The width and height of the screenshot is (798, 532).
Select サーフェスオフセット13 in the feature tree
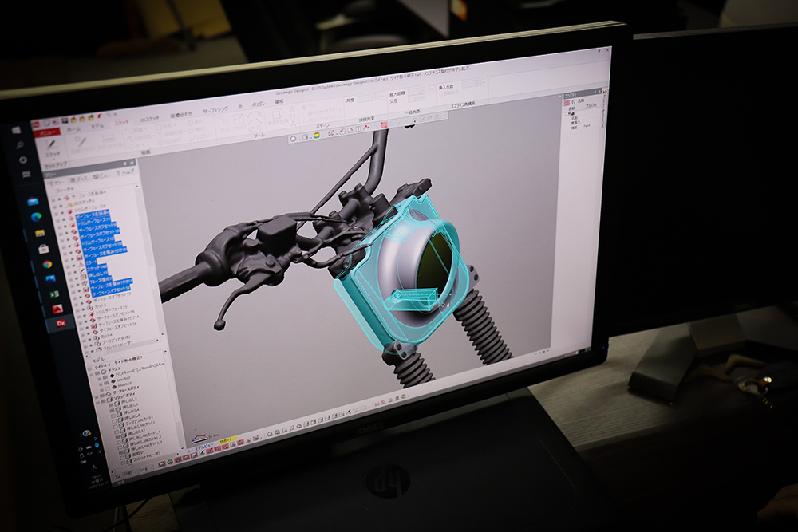pos(112,297)
